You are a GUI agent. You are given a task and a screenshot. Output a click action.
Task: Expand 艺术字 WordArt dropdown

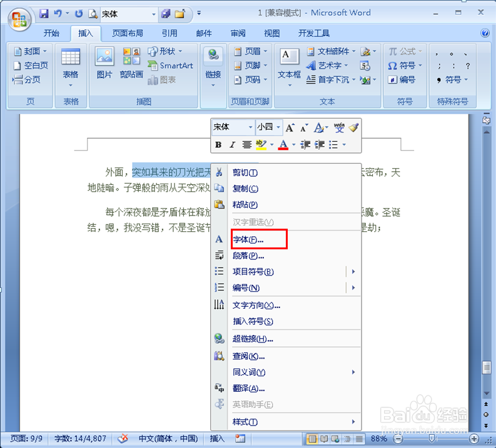[x=346, y=66]
